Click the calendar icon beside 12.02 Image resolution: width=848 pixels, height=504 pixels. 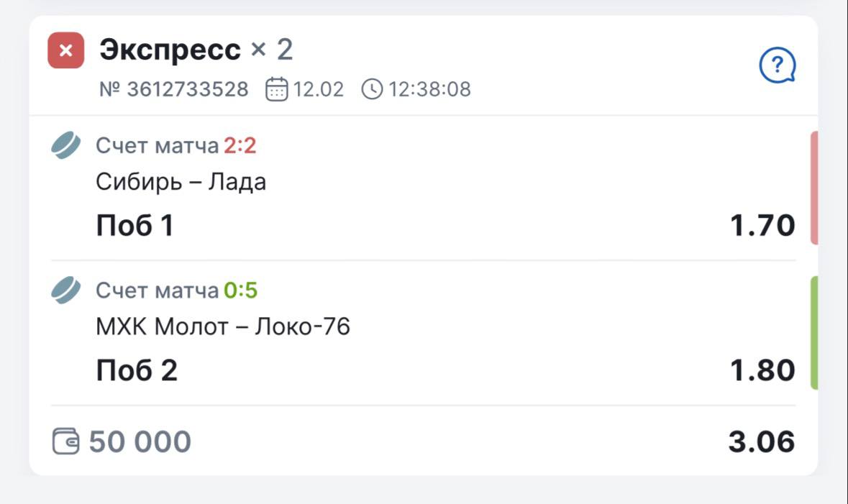277,90
